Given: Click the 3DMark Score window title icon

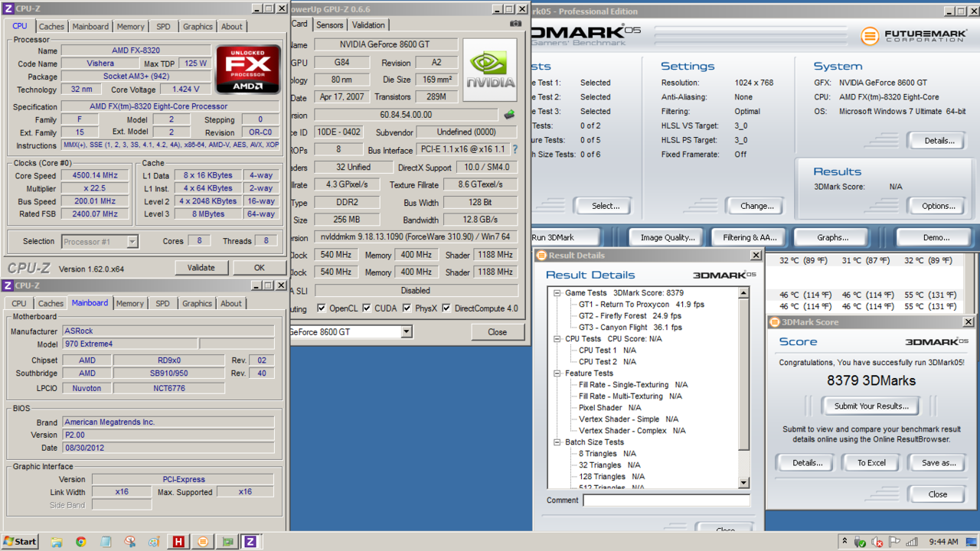Looking at the screenshot, I should point(775,322).
